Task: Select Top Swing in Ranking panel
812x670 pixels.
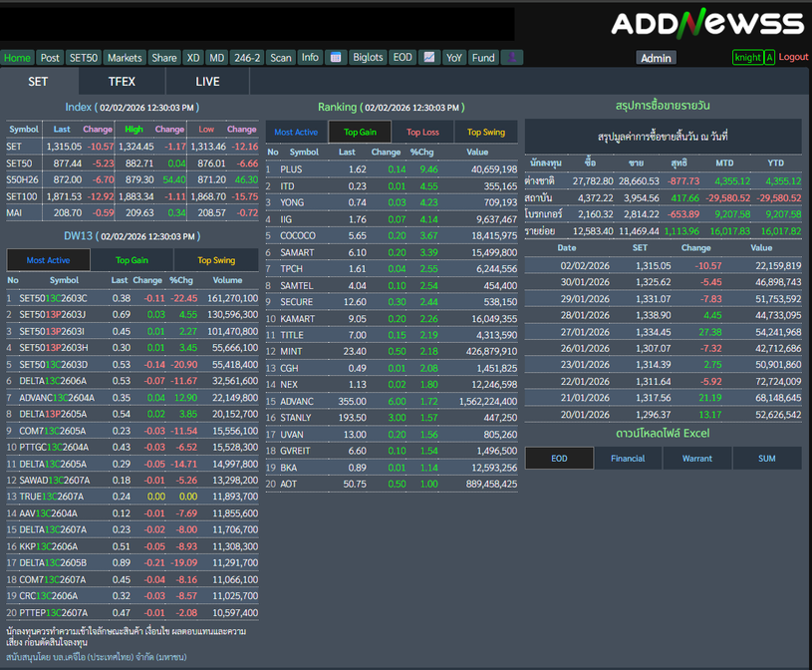Action: [486, 132]
